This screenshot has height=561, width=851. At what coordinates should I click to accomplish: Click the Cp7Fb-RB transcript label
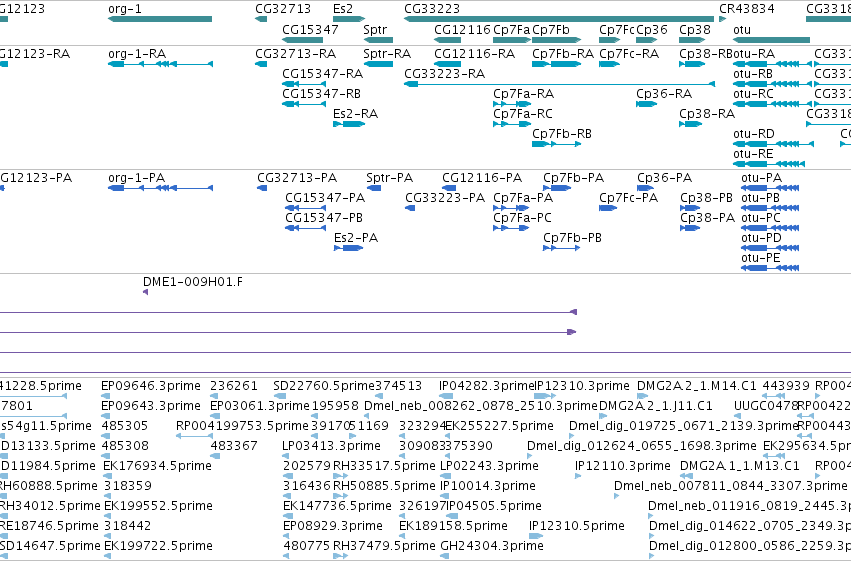pyautogui.click(x=562, y=134)
